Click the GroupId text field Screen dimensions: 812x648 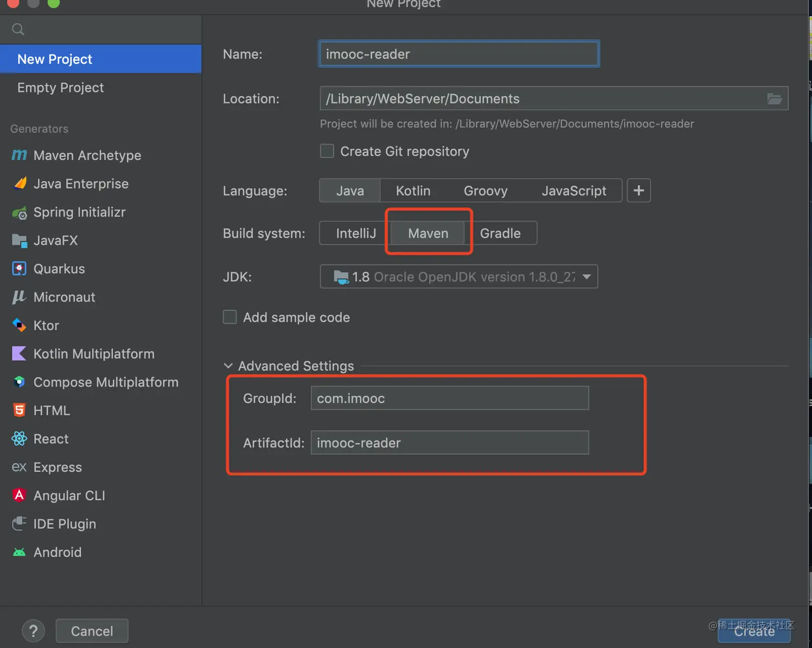pyautogui.click(x=450, y=398)
